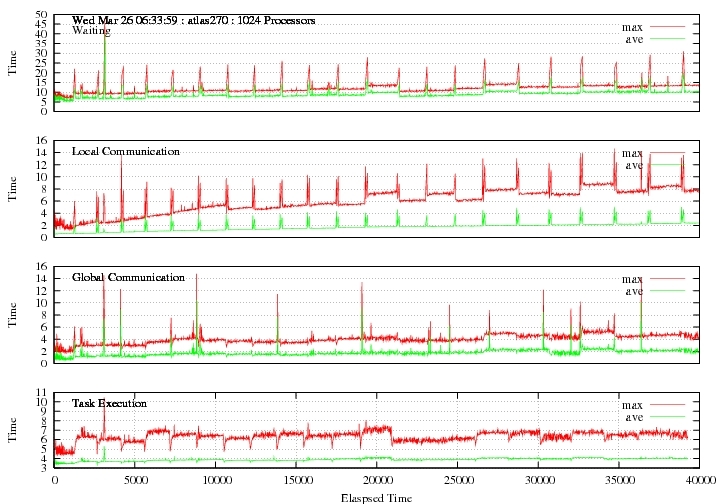Click the y-axis tick '16' on Local Communication plot
Image resolution: width=720 pixels, height=504 pixels.
tap(41, 140)
